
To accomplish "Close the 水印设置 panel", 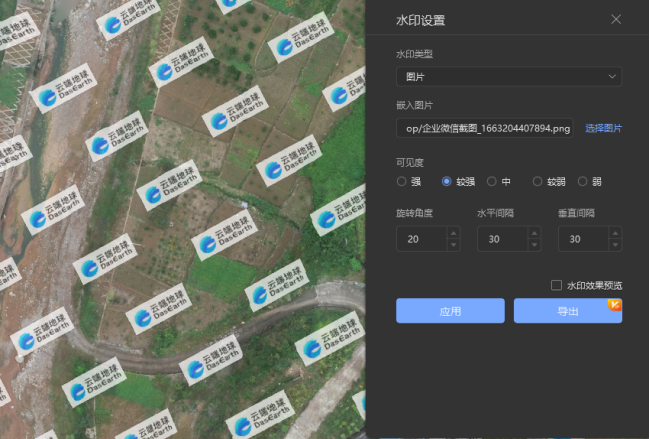I will (x=616, y=19).
